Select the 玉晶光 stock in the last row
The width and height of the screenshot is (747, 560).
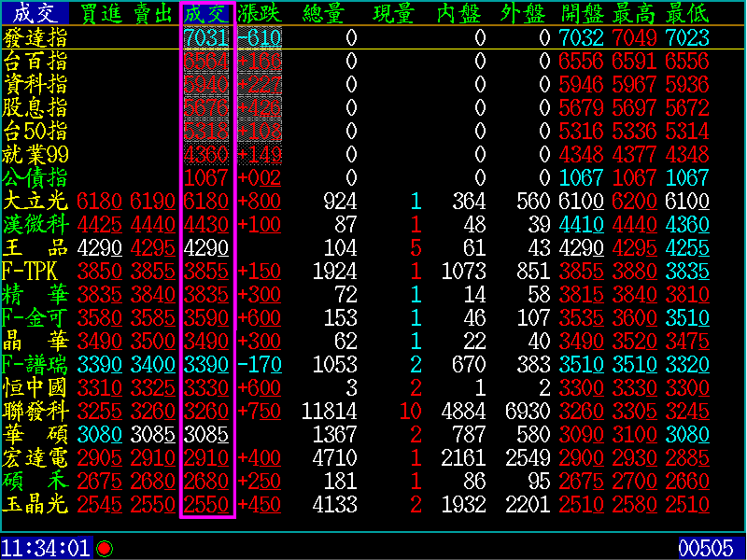(35, 504)
